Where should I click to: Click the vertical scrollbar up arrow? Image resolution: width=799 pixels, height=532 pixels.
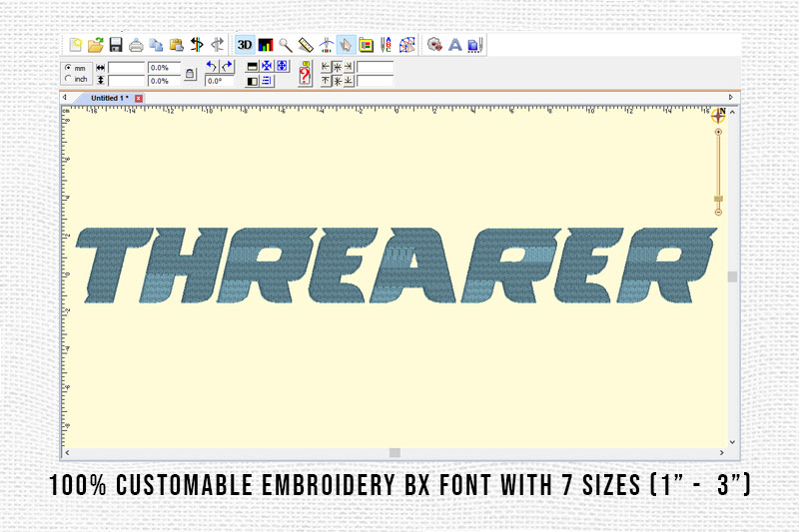point(733,112)
